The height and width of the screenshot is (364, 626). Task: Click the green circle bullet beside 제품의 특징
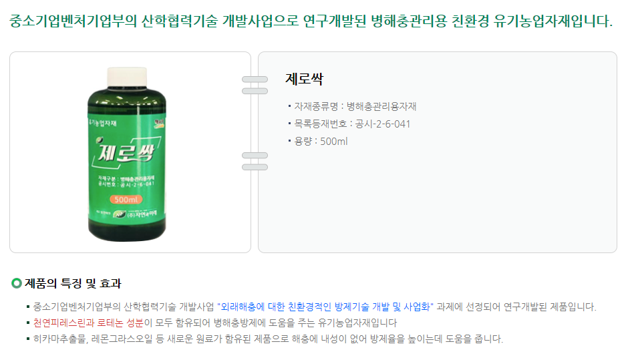point(17,283)
